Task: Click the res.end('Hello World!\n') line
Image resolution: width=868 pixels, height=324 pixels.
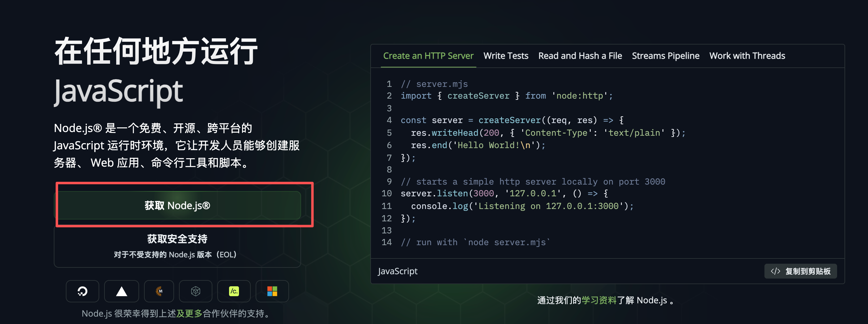Action: [x=478, y=145]
